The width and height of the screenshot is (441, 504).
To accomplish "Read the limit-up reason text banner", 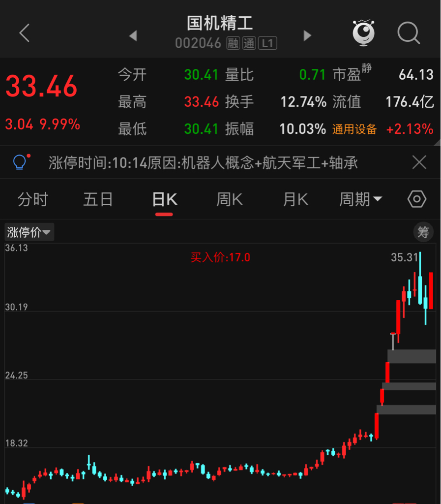I will point(203,162).
